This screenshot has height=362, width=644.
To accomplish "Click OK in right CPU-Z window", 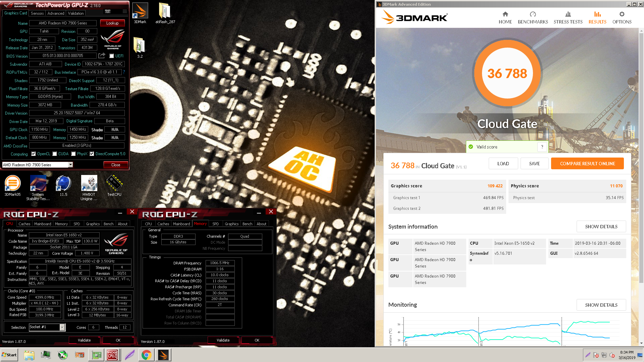I will pyautogui.click(x=257, y=340).
